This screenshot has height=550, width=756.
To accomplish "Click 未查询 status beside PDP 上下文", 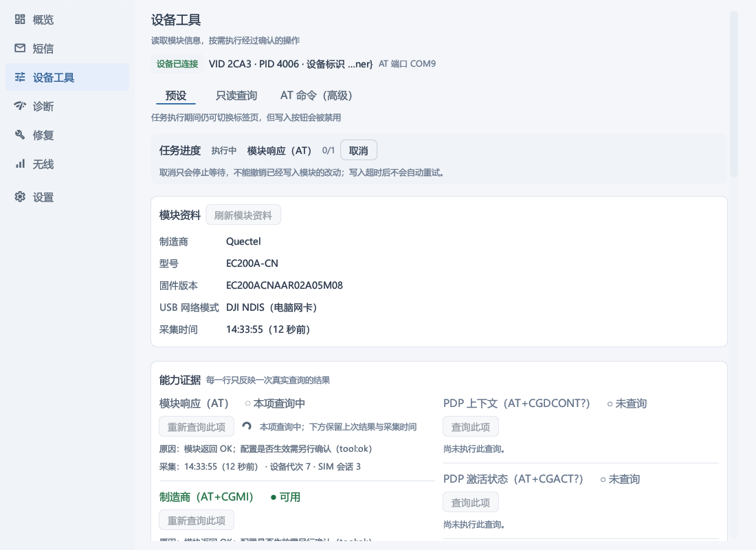I will coord(627,404).
